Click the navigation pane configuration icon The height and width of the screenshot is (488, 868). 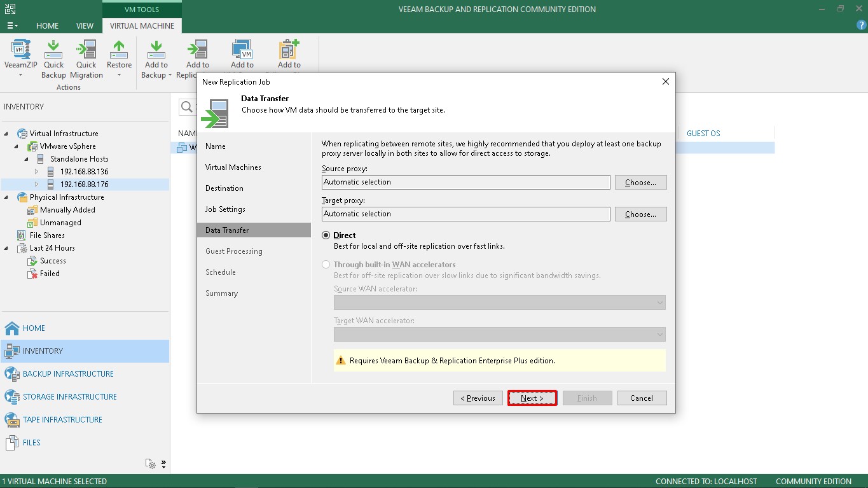point(150,463)
